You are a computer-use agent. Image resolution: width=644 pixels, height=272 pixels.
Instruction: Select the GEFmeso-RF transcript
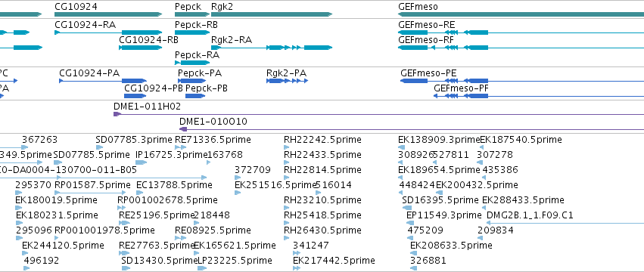(x=521, y=48)
